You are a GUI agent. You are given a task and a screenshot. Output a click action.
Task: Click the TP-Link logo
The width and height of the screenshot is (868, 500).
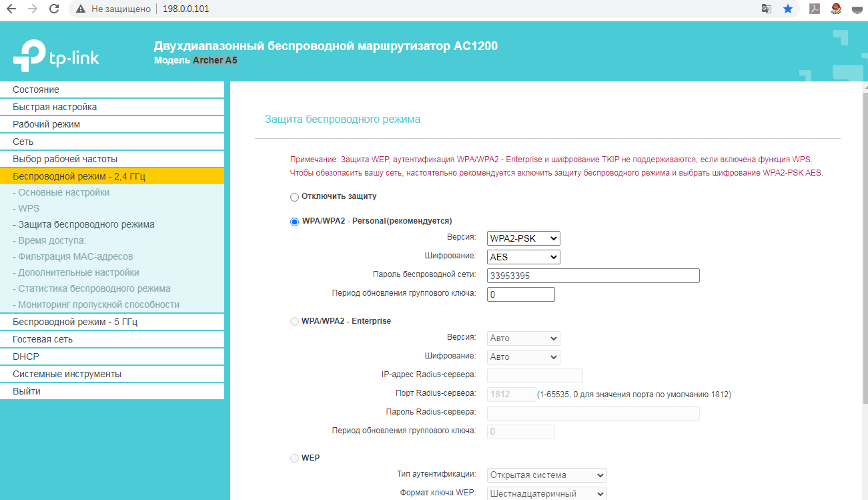tap(56, 56)
